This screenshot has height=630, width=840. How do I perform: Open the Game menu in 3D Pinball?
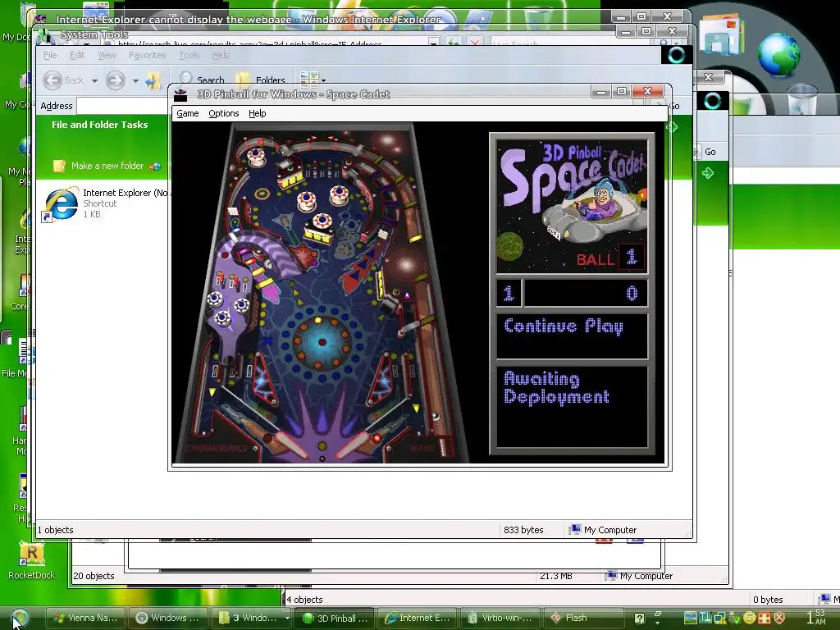coord(188,113)
